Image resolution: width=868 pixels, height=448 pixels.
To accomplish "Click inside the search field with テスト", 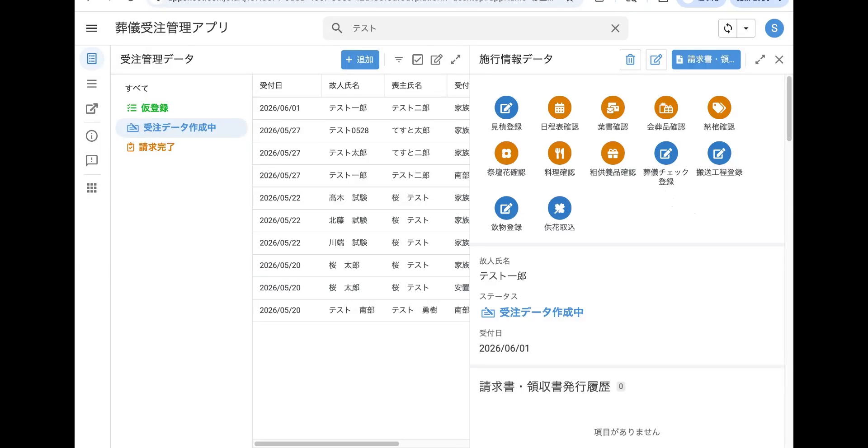I will 476,28.
